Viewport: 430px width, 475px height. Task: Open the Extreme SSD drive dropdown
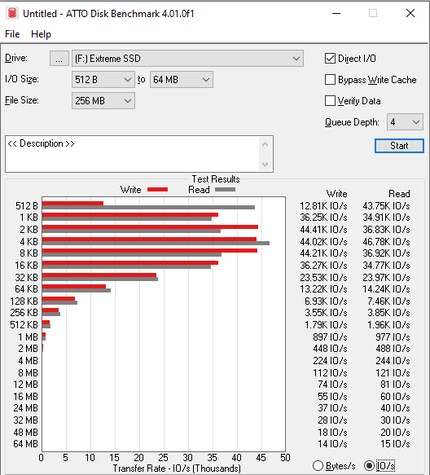click(188, 58)
